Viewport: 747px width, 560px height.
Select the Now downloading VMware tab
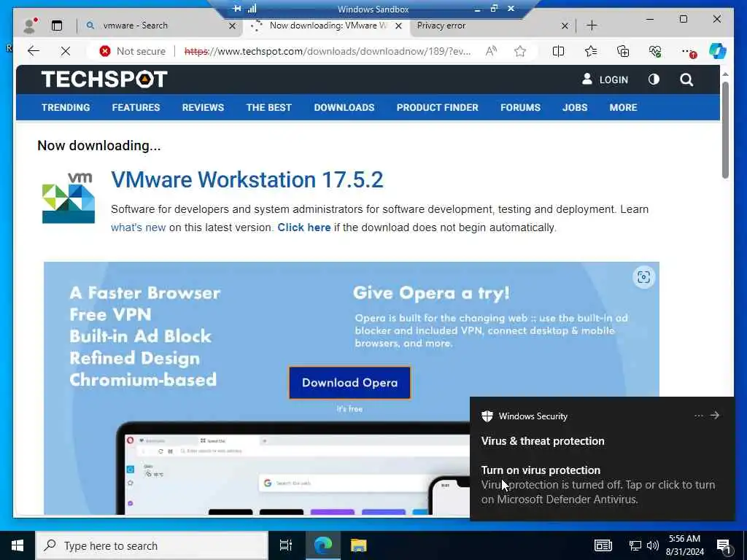click(328, 26)
